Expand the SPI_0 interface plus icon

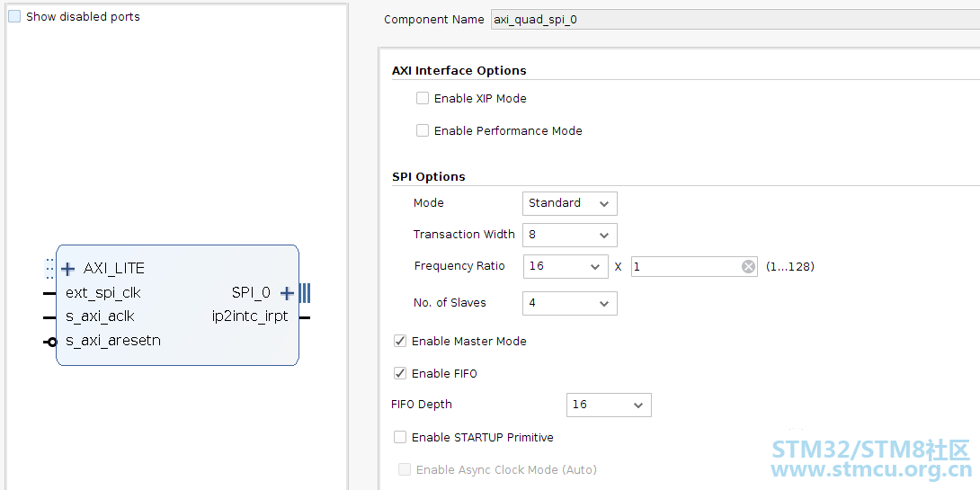click(x=287, y=292)
